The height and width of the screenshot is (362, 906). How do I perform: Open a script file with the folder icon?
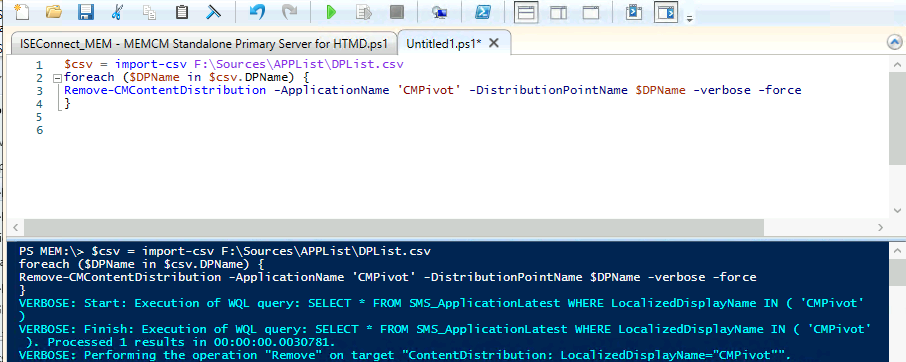click(x=53, y=12)
